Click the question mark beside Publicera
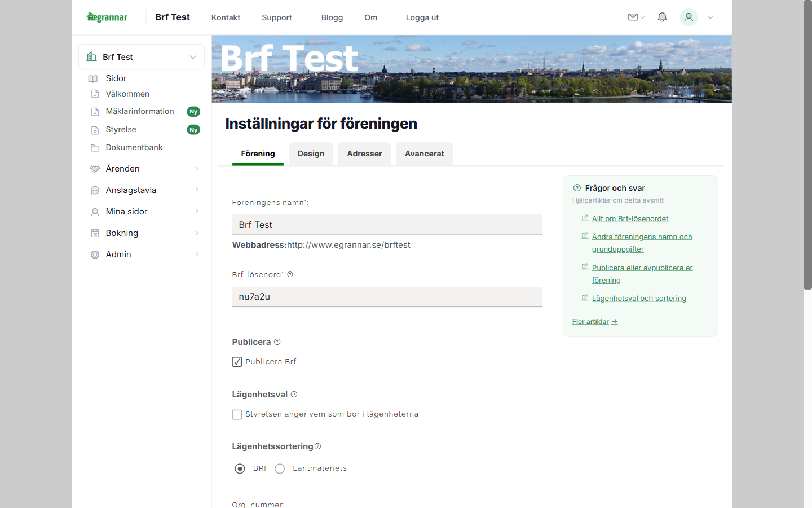Screen dimensions: 812x508 (277, 341)
